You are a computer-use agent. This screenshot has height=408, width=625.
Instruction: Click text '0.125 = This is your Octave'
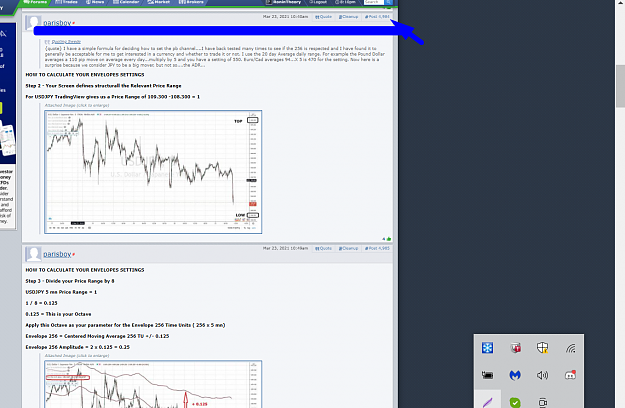(58, 314)
